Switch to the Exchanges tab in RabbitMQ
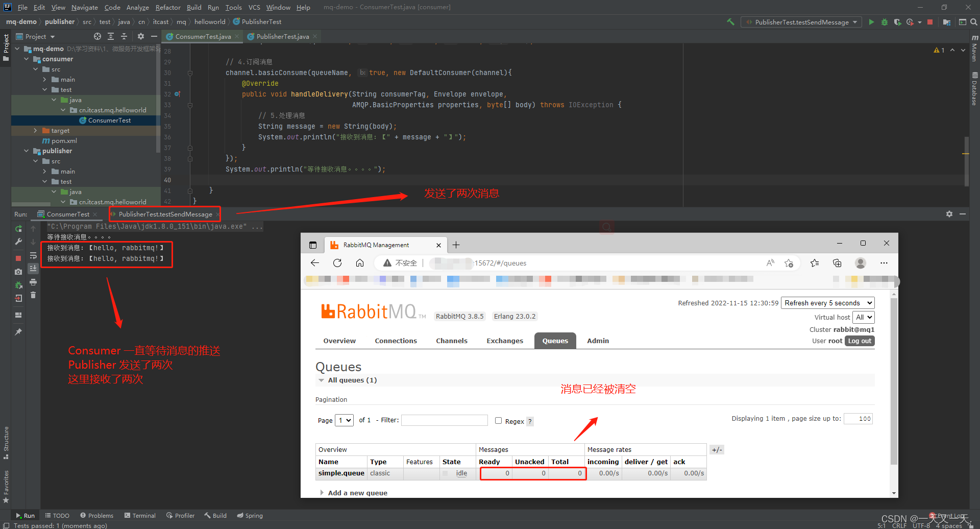 tap(504, 341)
